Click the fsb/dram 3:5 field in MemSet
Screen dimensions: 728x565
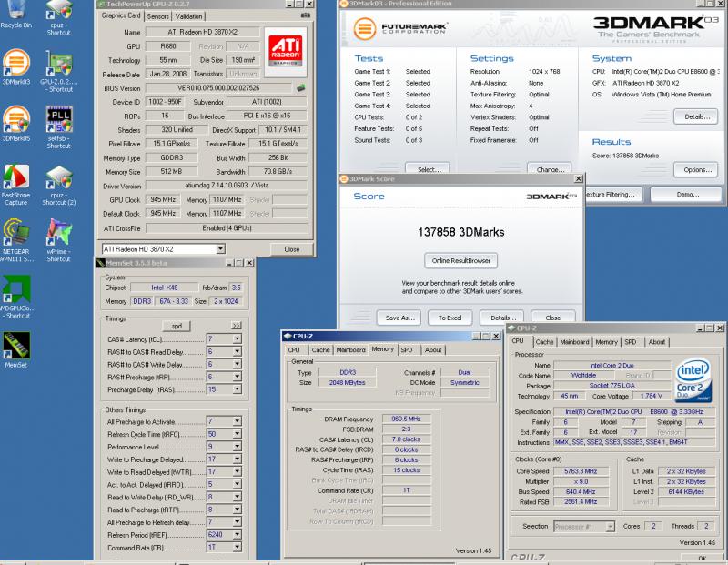[237, 288]
